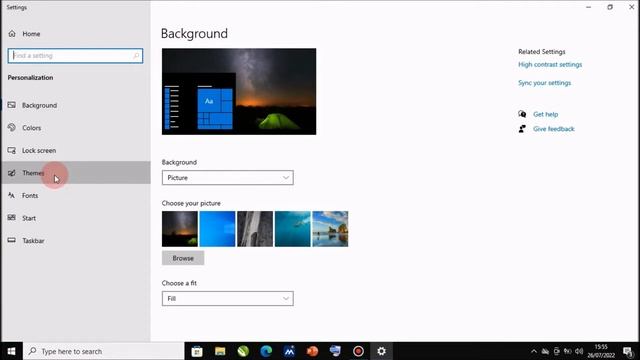The height and width of the screenshot is (360, 640).
Task: Click the taskbar Type here to search box
Action: [104, 351]
